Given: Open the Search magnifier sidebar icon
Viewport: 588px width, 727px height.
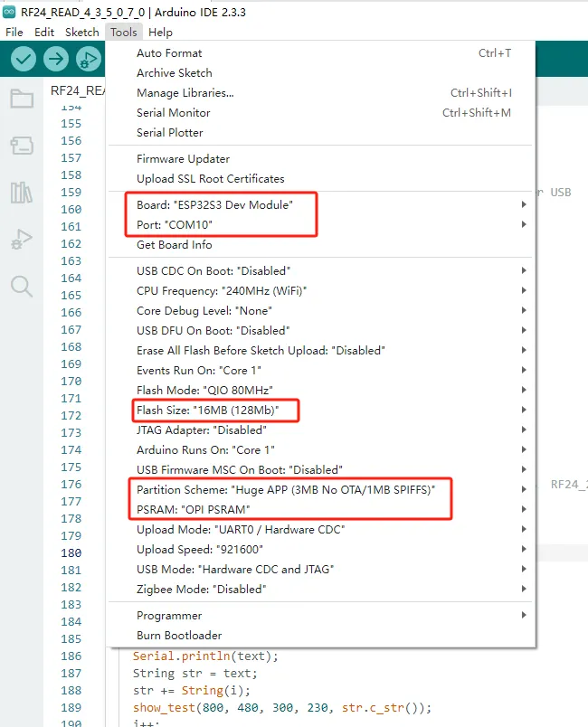Looking at the screenshot, I should [x=22, y=287].
